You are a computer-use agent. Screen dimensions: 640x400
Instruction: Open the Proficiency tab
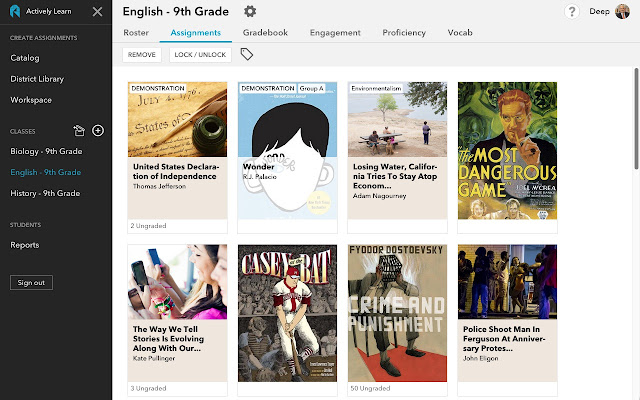(404, 33)
